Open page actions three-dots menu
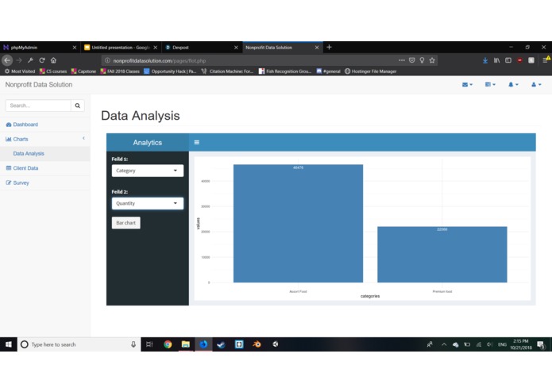The image size is (552, 392). click(402, 60)
